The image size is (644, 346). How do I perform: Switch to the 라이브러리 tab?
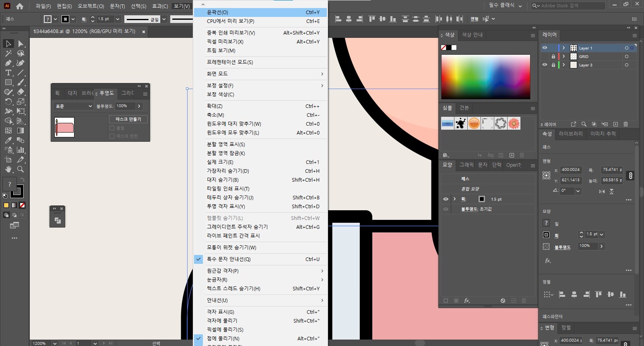[570, 134]
